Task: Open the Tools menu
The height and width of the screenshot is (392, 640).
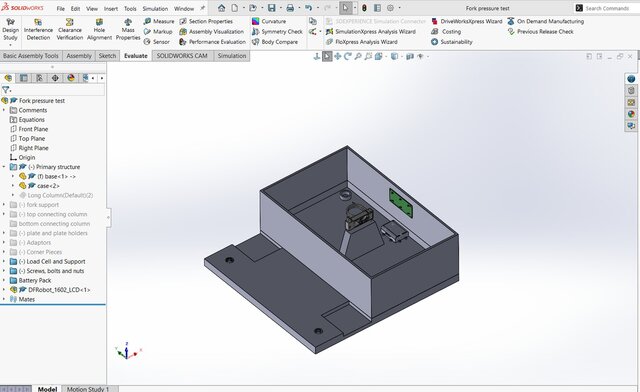Action: (x=130, y=9)
